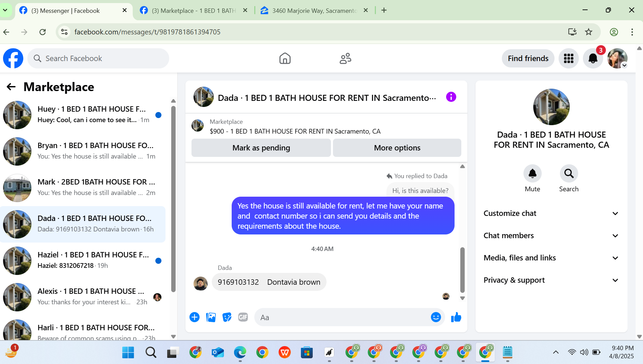Click the browser address bar URL
Image resolution: width=643 pixels, height=364 pixels.
tap(147, 32)
